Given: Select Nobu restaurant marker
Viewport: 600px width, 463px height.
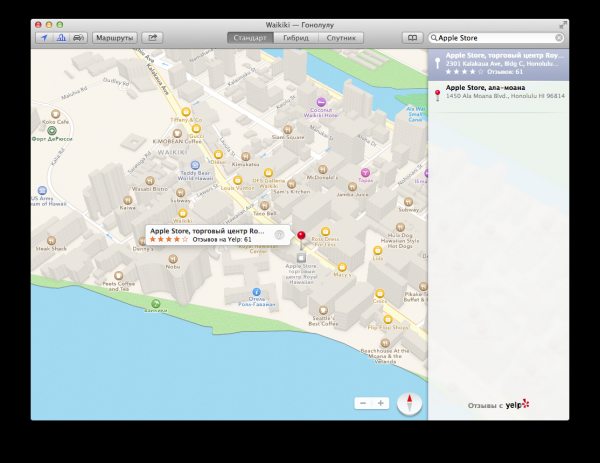Looking at the screenshot, I should [x=173, y=259].
